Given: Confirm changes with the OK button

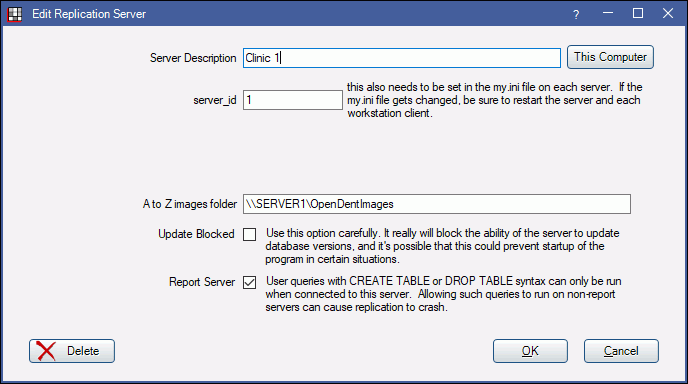Looking at the screenshot, I should [530, 351].
